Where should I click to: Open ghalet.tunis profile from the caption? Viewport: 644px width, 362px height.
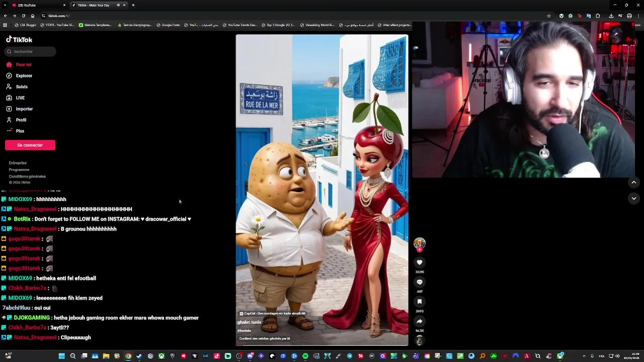[x=250, y=322]
